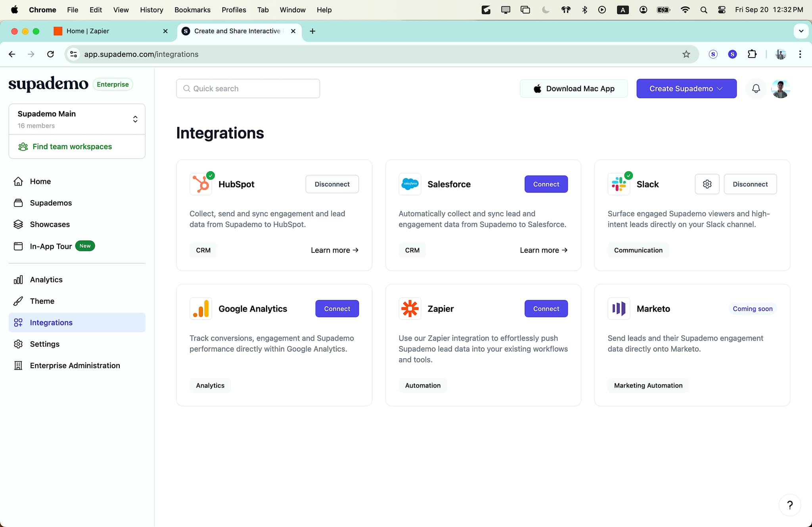Click the Analytics tag on Google Analytics card
Screen dimensions: 812x527
(x=210, y=386)
